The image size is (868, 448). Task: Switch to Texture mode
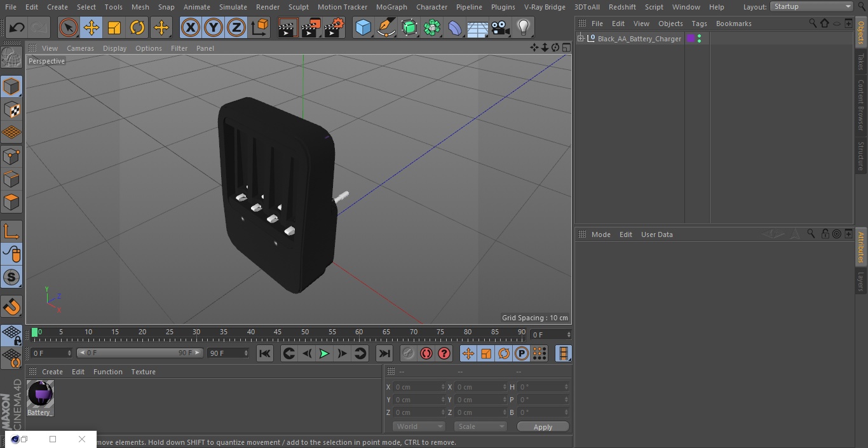[x=11, y=109]
